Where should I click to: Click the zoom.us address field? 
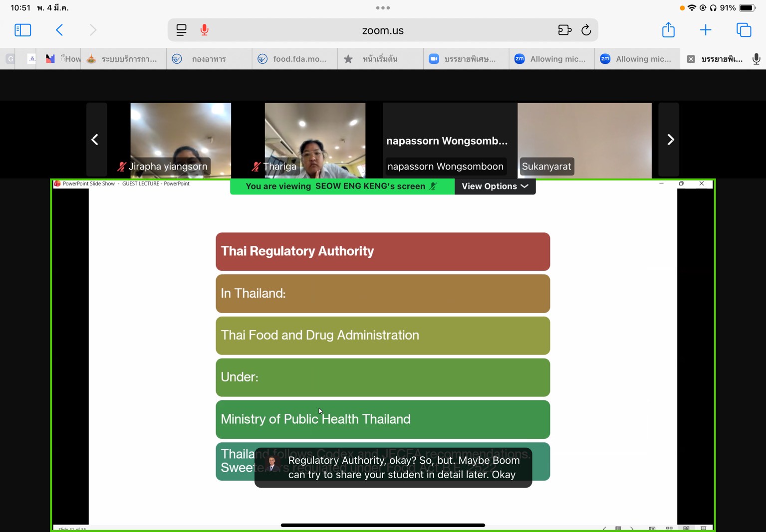pos(383,30)
